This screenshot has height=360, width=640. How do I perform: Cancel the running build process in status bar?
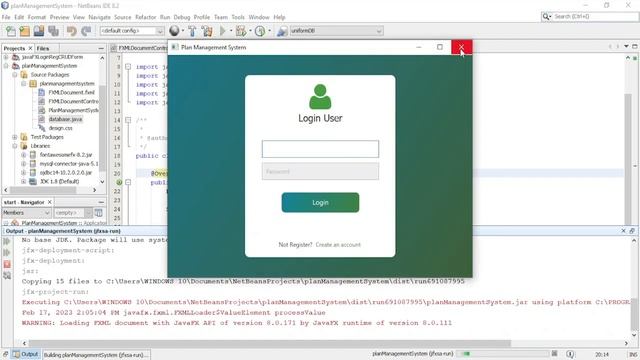(554, 354)
